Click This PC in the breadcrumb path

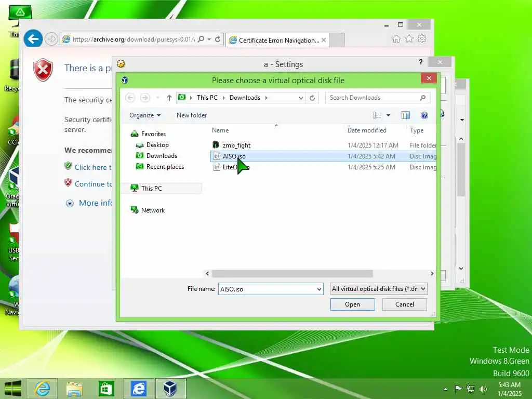click(x=207, y=98)
